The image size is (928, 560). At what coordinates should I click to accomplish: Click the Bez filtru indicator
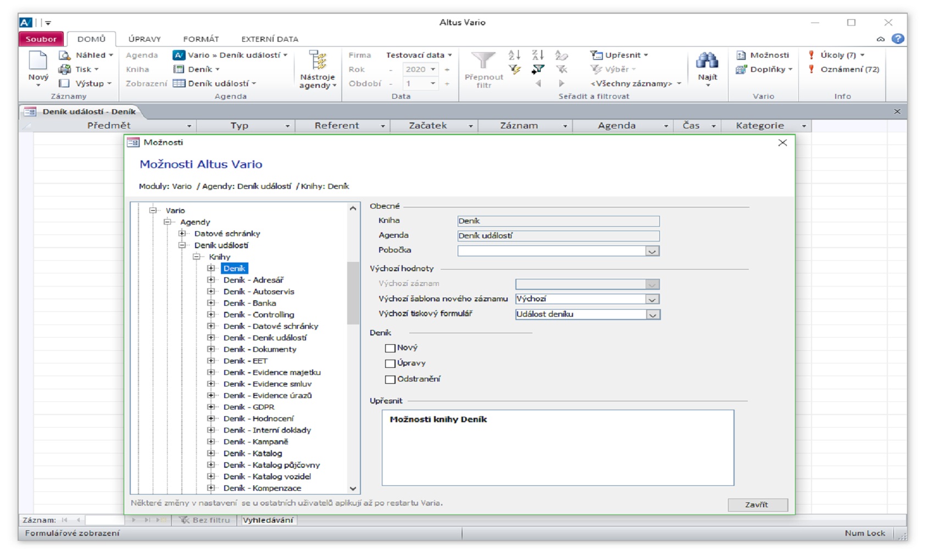click(205, 520)
